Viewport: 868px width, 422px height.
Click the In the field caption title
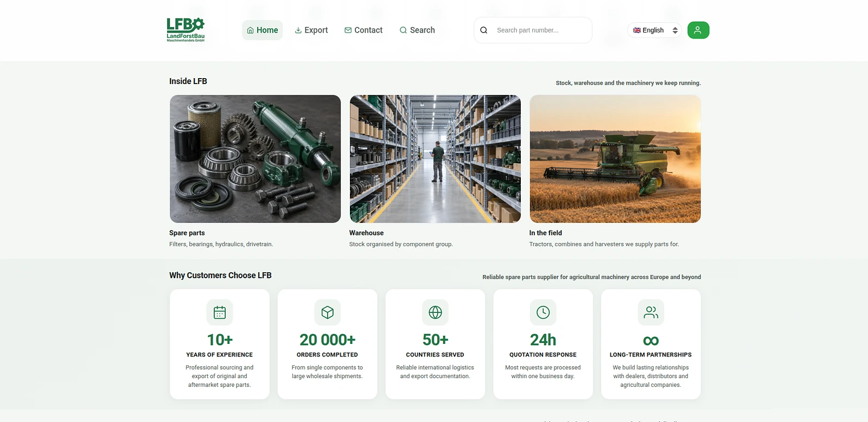coord(546,233)
